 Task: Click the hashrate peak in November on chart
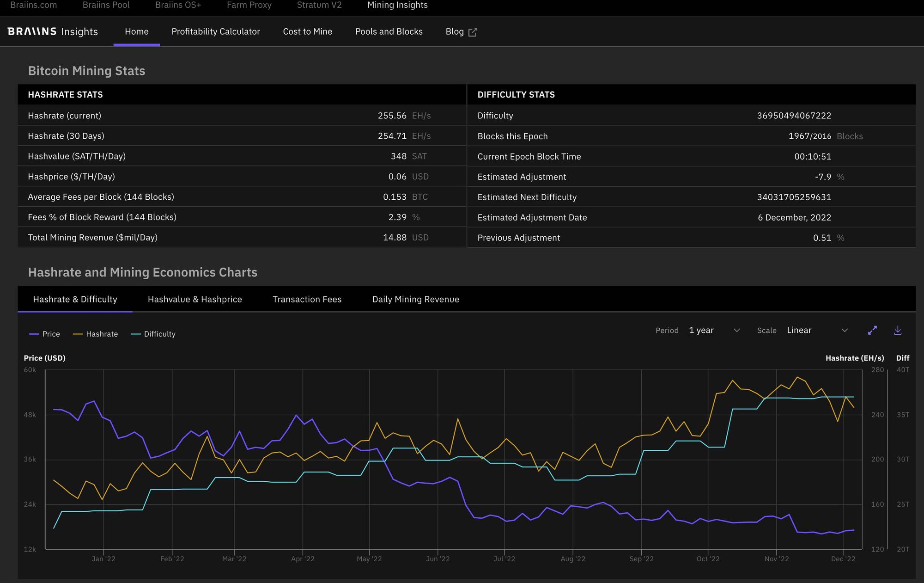(x=796, y=377)
